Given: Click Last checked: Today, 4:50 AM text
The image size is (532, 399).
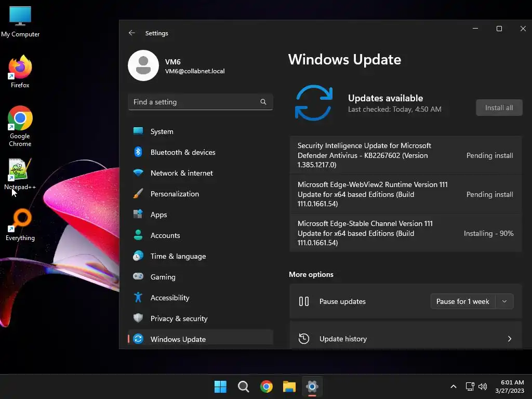Looking at the screenshot, I should tap(395, 109).
